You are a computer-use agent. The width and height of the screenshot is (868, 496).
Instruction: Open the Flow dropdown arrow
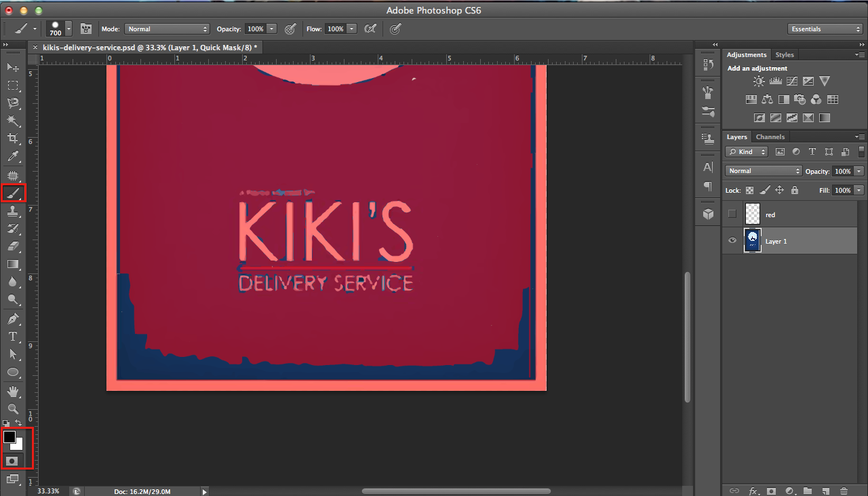click(x=351, y=29)
